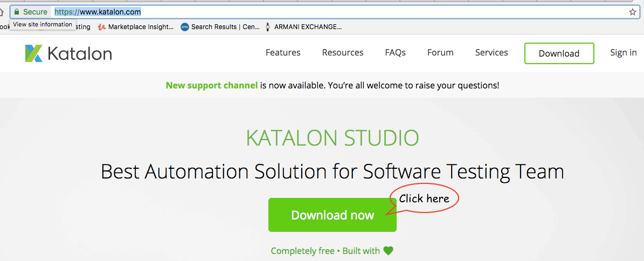Open the Services menu

(491, 53)
